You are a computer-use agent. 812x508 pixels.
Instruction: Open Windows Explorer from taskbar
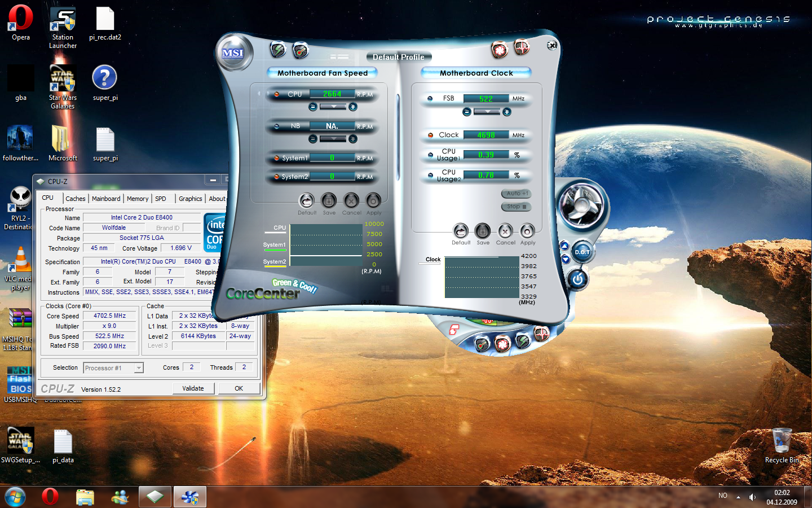tap(85, 497)
